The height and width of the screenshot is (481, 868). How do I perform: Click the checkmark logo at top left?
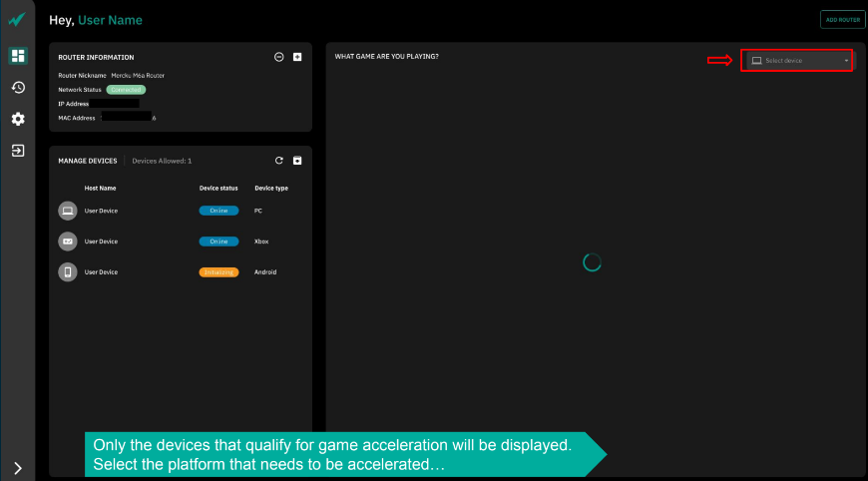17,20
